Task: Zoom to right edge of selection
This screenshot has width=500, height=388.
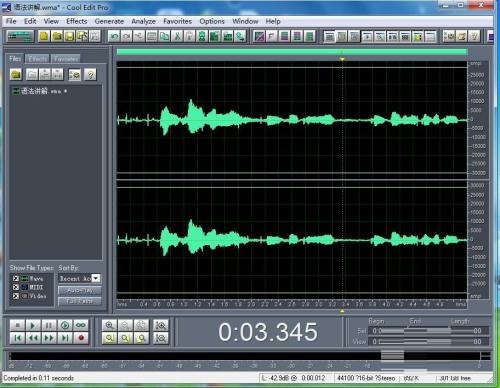Action: click(141, 338)
